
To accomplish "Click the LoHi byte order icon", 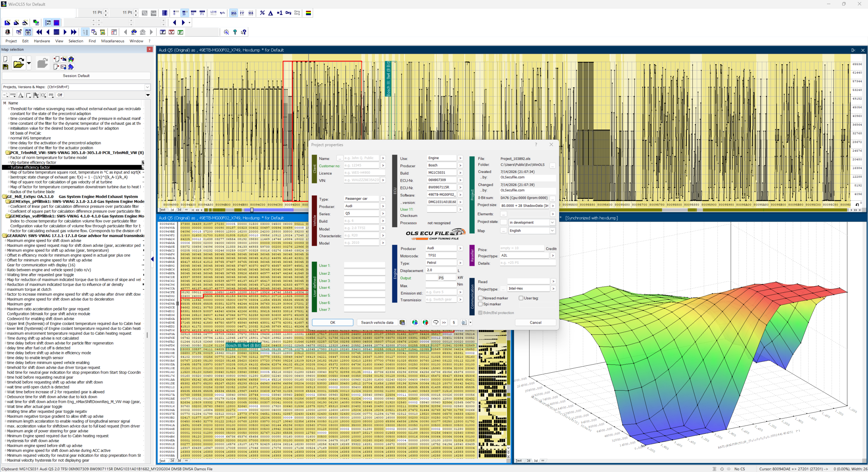I will pyautogui.click(x=213, y=13).
